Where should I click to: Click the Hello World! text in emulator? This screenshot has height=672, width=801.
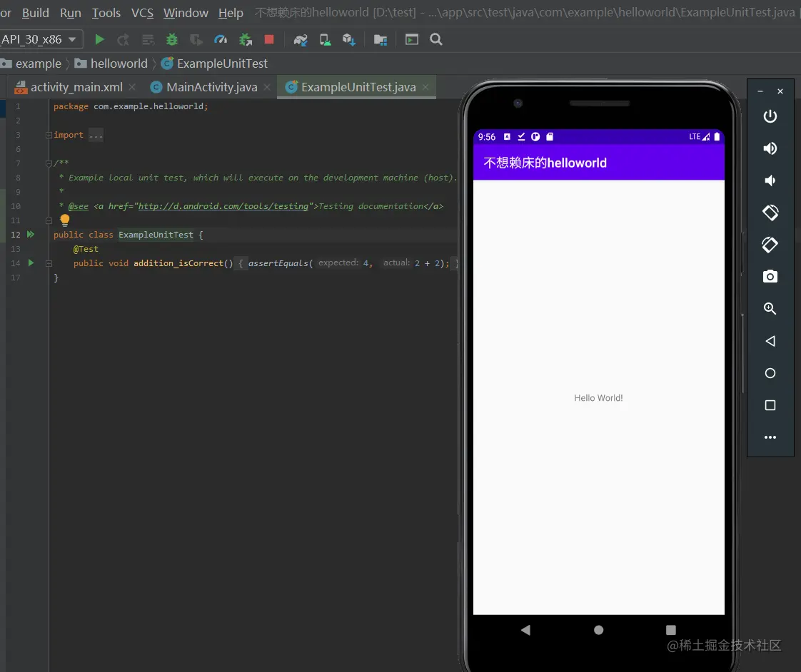coord(598,398)
